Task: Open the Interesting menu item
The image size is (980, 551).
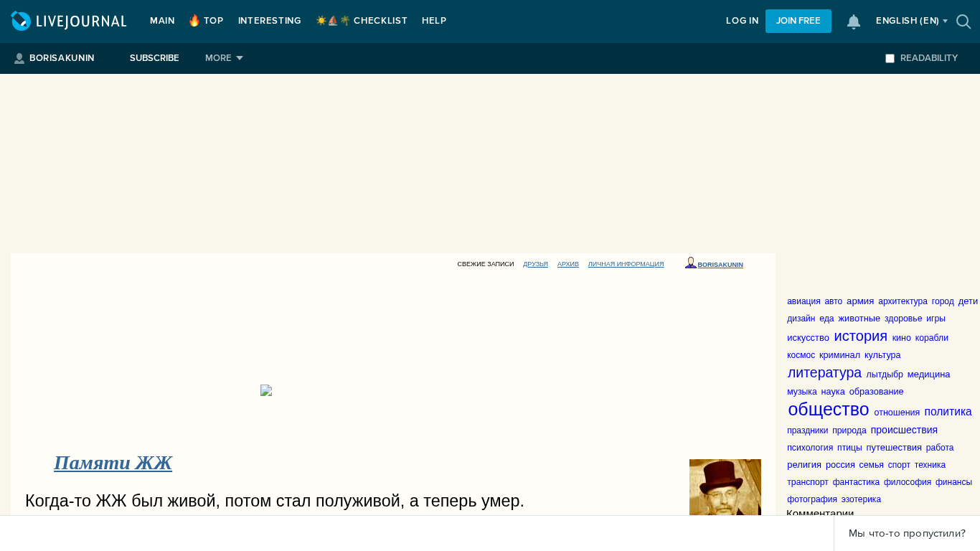Action: 270,22
